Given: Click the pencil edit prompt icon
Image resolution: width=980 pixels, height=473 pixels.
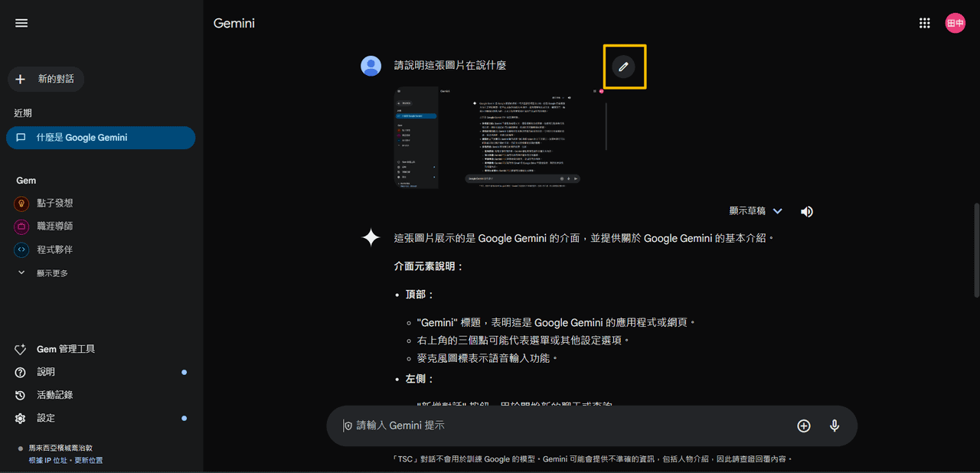Looking at the screenshot, I should pyautogui.click(x=623, y=67).
